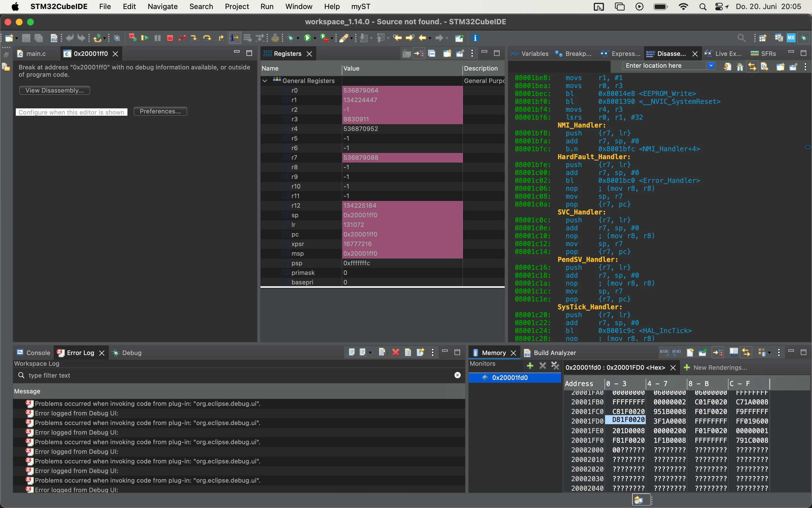Screen dimensions: 812x508
Task: Click the Spotlight search icon in menu bar
Action: coord(703,7)
